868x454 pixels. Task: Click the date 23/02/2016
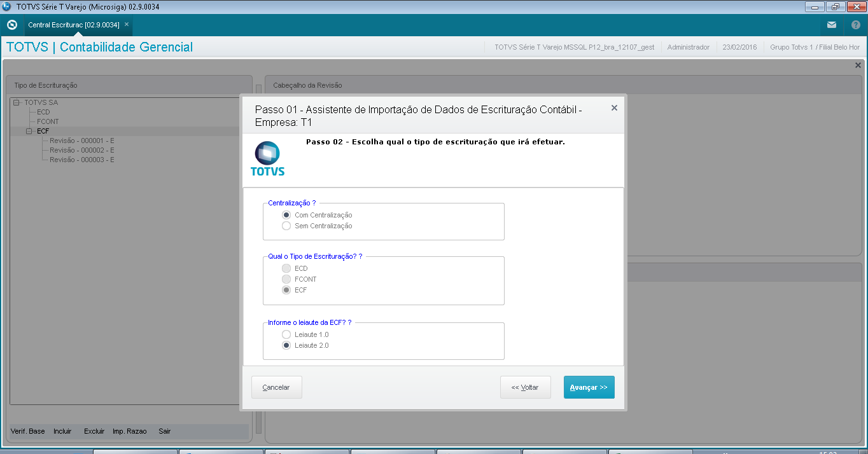[740, 47]
